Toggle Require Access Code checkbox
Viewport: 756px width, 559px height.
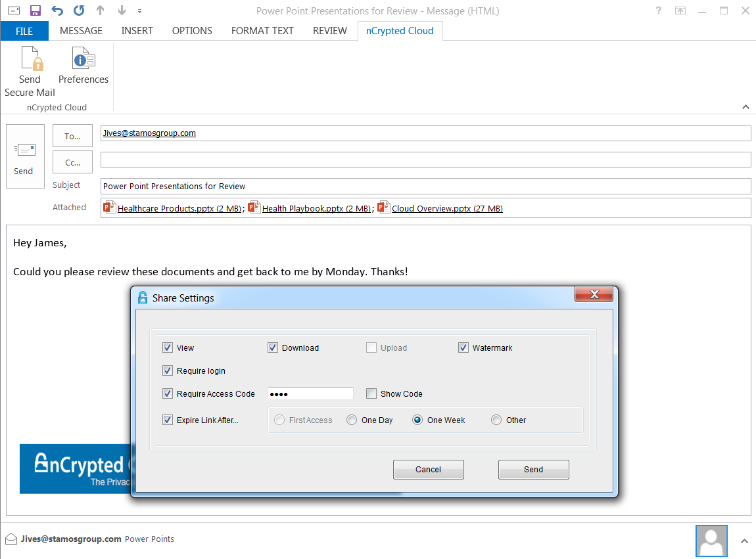(x=167, y=393)
